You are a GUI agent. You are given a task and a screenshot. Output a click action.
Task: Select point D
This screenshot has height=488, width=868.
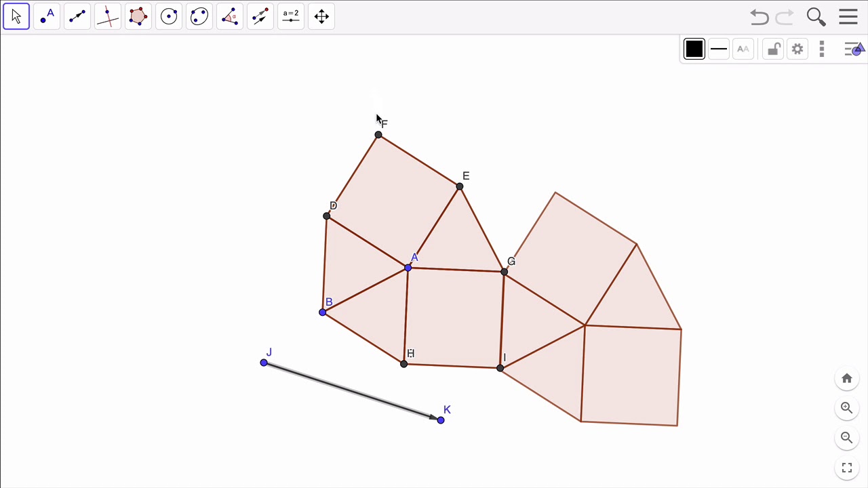[327, 216]
